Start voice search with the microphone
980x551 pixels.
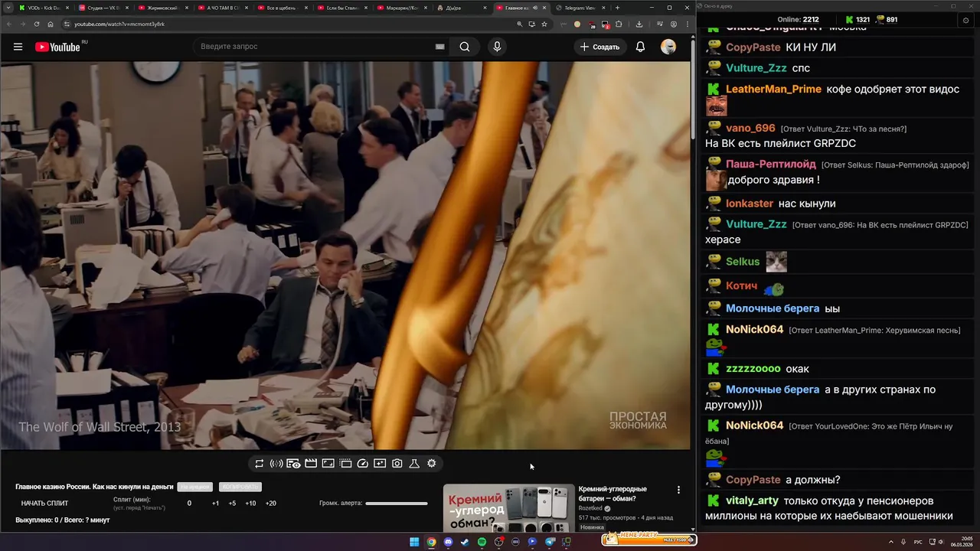(x=497, y=47)
